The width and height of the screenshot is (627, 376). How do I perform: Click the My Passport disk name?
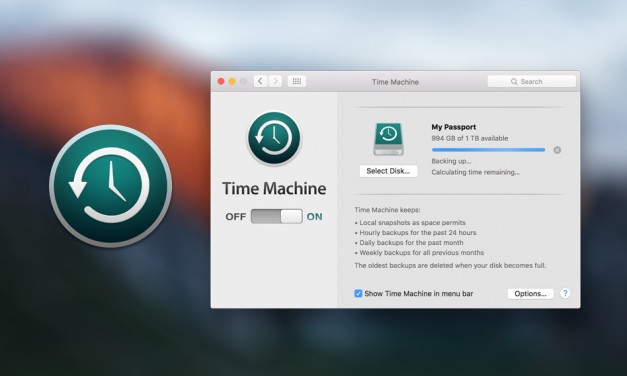point(453,127)
